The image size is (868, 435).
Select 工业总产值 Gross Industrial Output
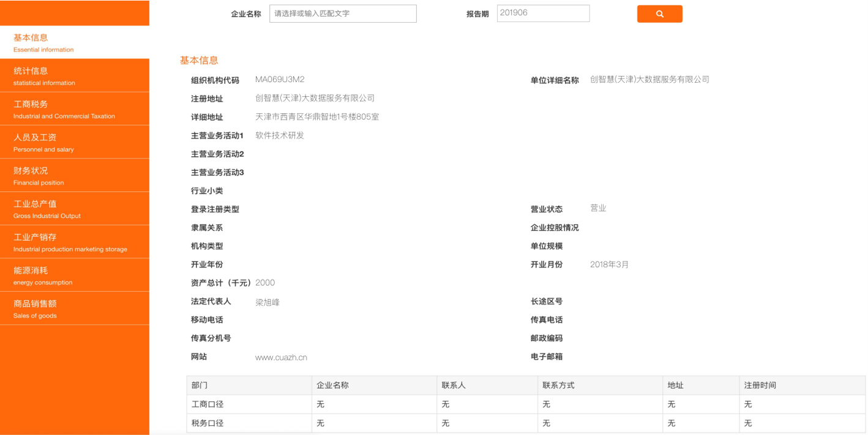75,208
